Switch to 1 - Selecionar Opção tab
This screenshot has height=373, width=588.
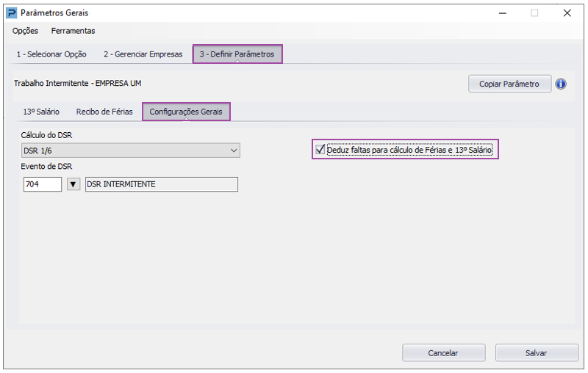click(51, 54)
